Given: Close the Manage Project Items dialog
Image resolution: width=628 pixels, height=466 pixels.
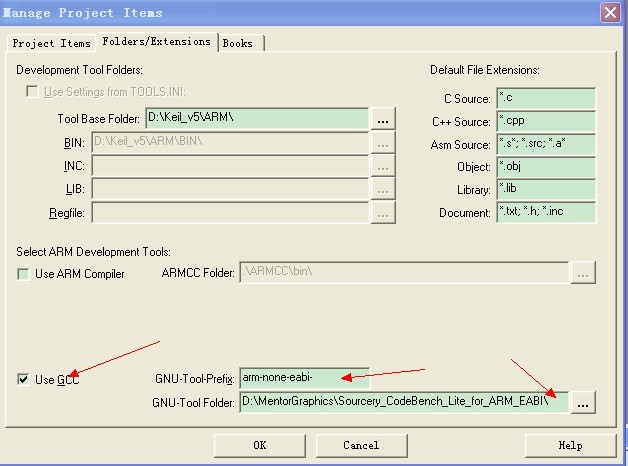Looking at the screenshot, I should point(609,12).
